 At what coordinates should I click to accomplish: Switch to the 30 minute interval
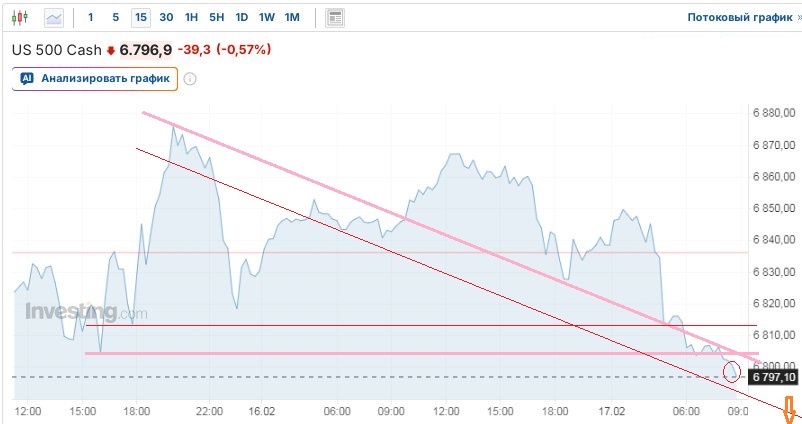point(166,17)
